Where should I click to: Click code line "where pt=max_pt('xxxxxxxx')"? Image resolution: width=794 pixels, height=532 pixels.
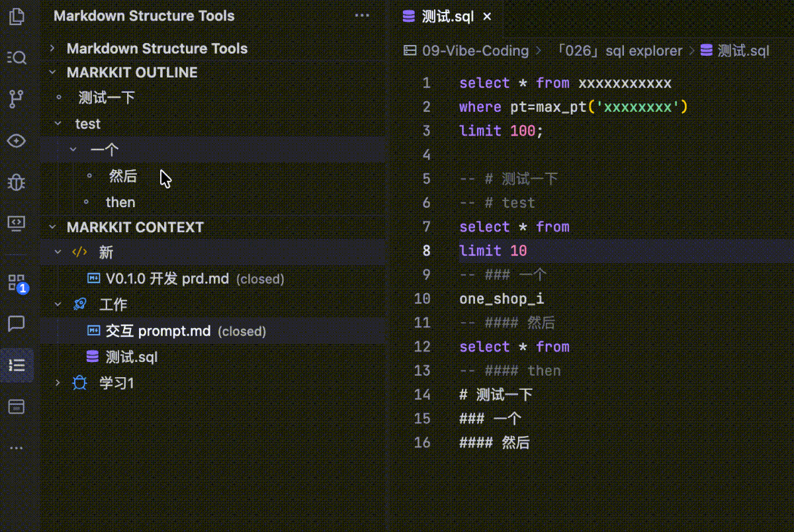[574, 107]
